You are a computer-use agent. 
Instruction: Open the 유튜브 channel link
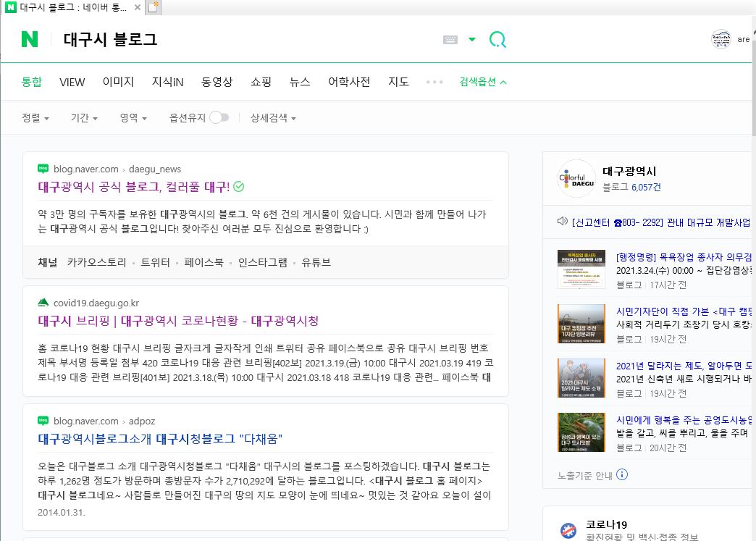316,262
